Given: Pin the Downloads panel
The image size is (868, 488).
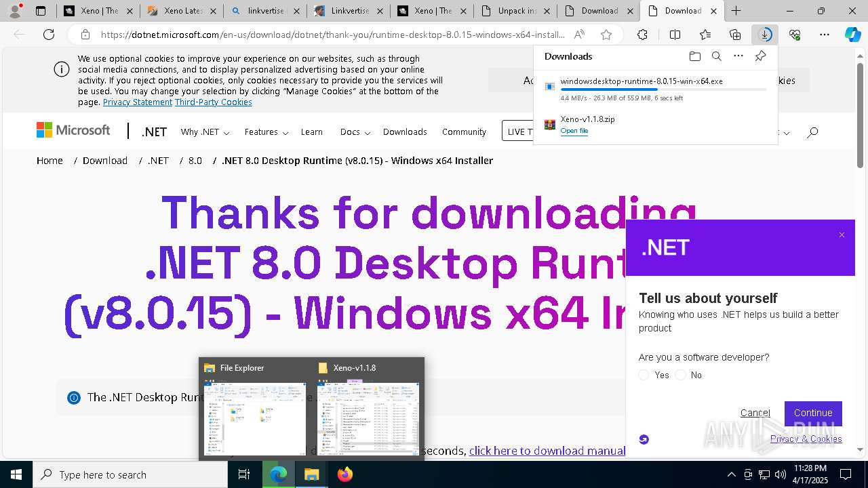Looking at the screenshot, I should point(760,56).
